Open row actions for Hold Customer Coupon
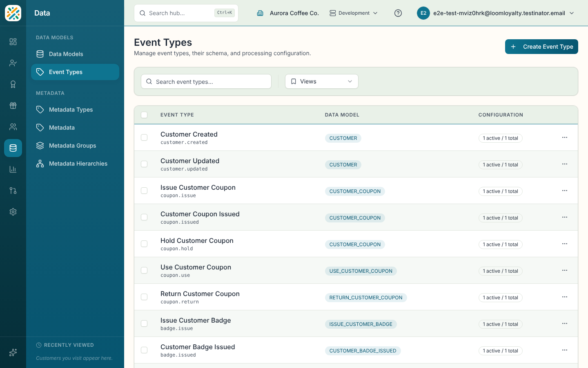Image resolution: width=588 pixels, height=368 pixels. [565, 244]
